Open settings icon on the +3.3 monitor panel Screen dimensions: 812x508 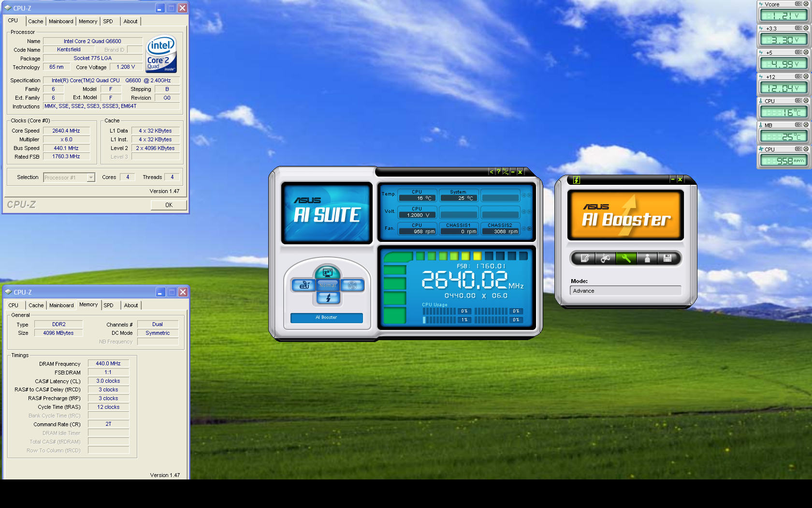coord(798,28)
